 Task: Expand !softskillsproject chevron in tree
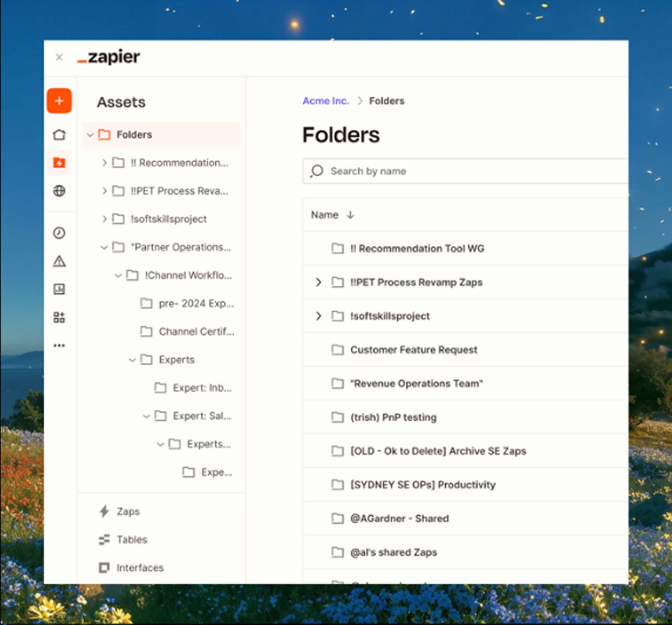[x=104, y=219]
